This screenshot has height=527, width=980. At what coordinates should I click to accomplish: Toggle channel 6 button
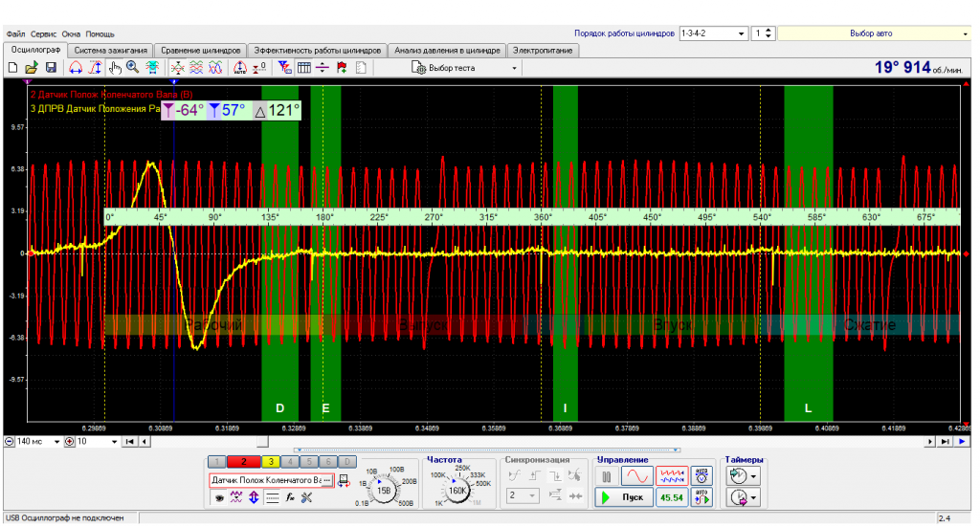click(x=328, y=462)
